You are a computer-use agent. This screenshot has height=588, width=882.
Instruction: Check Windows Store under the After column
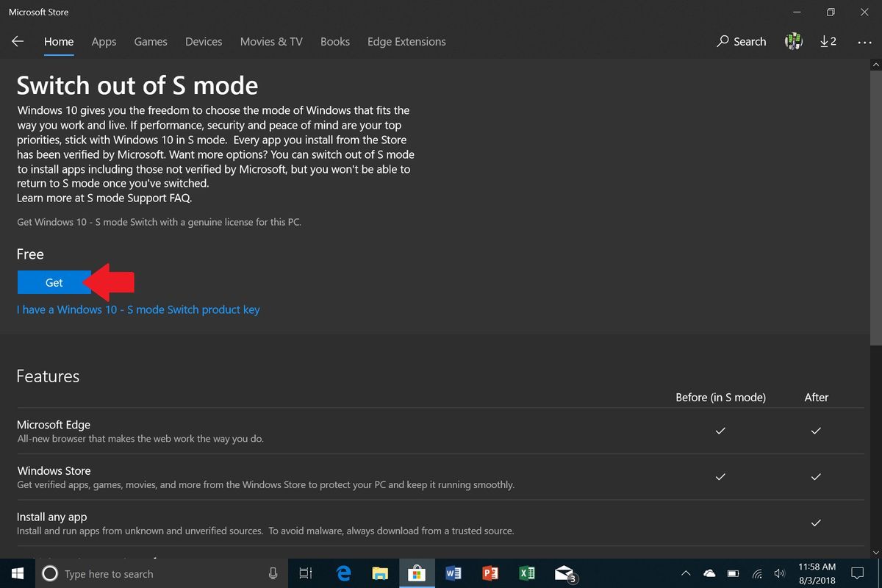tap(816, 477)
